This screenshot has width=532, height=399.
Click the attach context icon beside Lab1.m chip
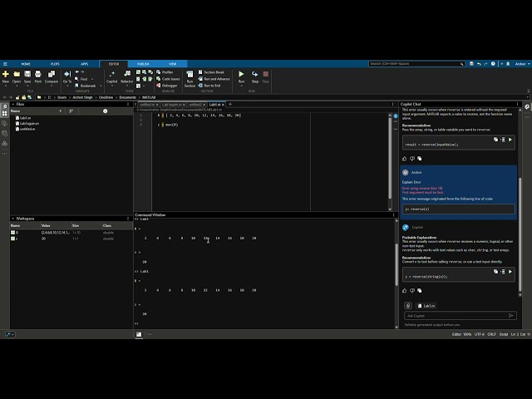[408, 306]
